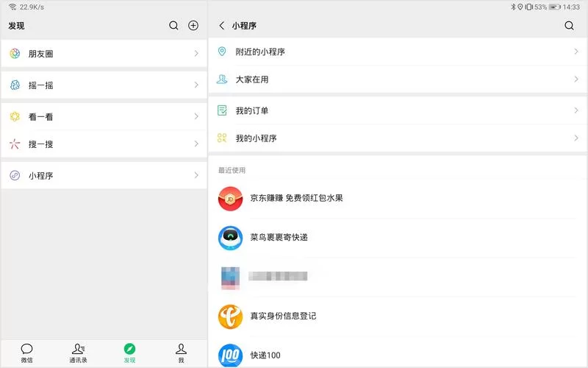The width and height of the screenshot is (588, 368).
Task: Open search in the 发现 header
Action: coord(173,26)
